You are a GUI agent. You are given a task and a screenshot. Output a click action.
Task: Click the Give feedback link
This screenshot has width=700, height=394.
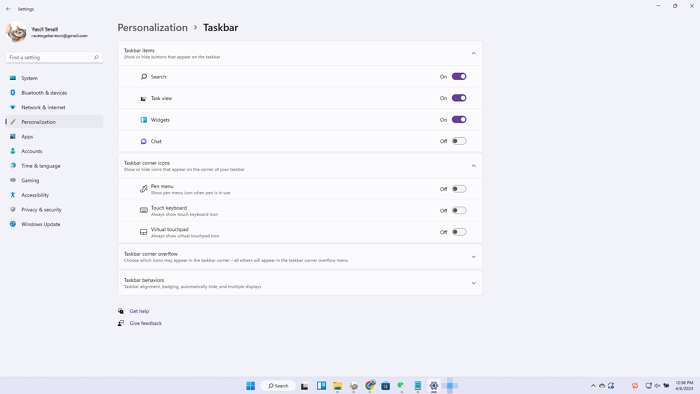pos(146,323)
